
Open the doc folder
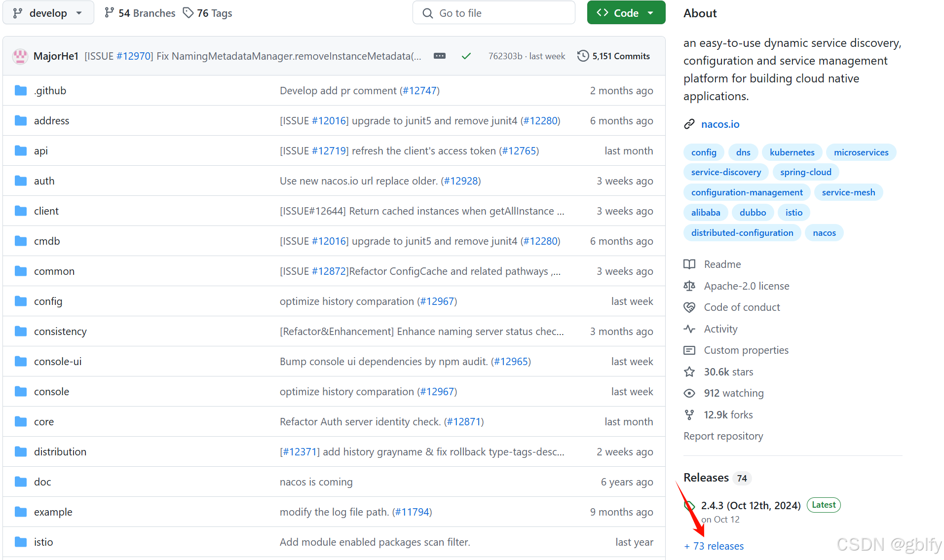(x=42, y=482)
